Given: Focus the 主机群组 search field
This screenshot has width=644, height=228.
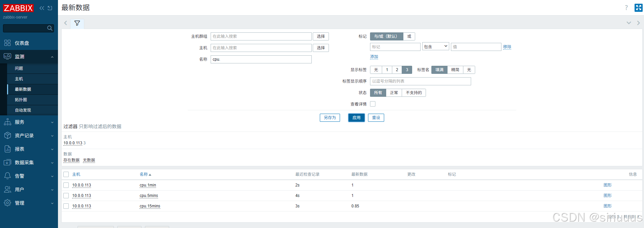Looking at the screenshot, I should [261, 36].
